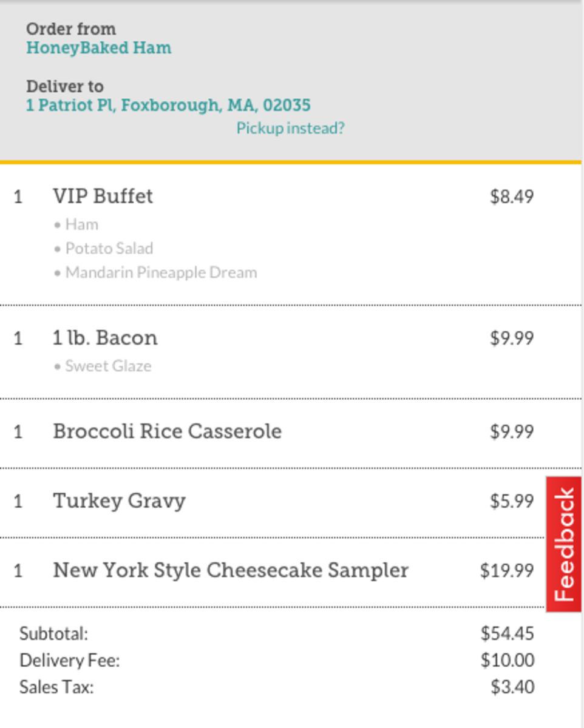This screenshot has width=584, height=728.
Task: Switch to pickup with 'Pickup instead?'
Action: tap(290, 129)
